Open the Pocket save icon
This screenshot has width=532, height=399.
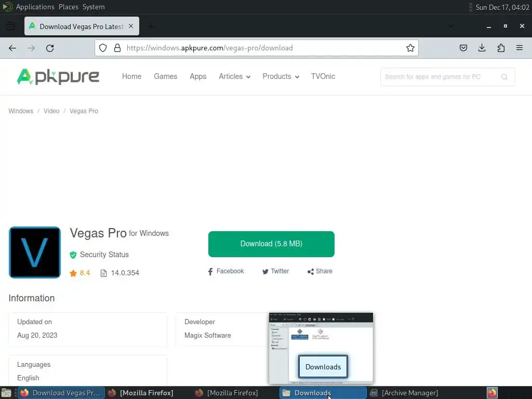463,48
